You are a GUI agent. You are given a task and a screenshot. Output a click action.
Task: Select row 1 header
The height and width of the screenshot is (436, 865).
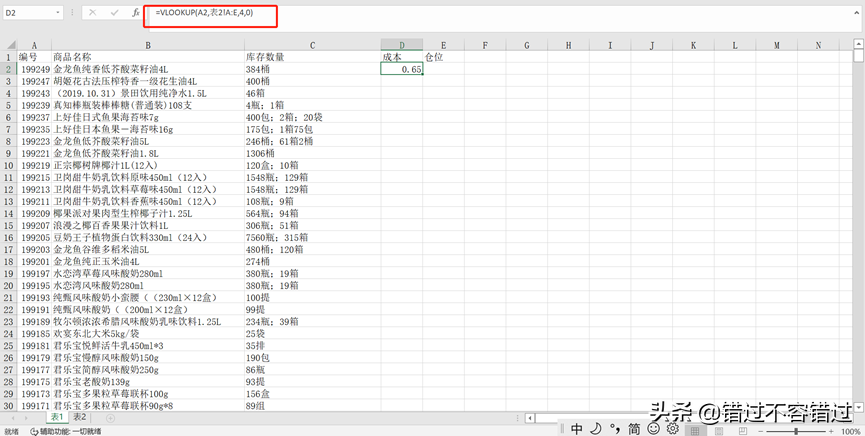[9, 57]
